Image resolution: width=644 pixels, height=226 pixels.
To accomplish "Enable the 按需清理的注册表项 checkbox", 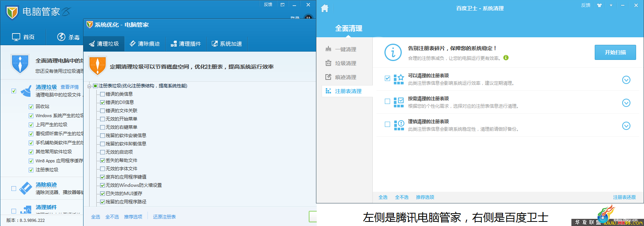I will pyautogui.click(x=387, y=101).
